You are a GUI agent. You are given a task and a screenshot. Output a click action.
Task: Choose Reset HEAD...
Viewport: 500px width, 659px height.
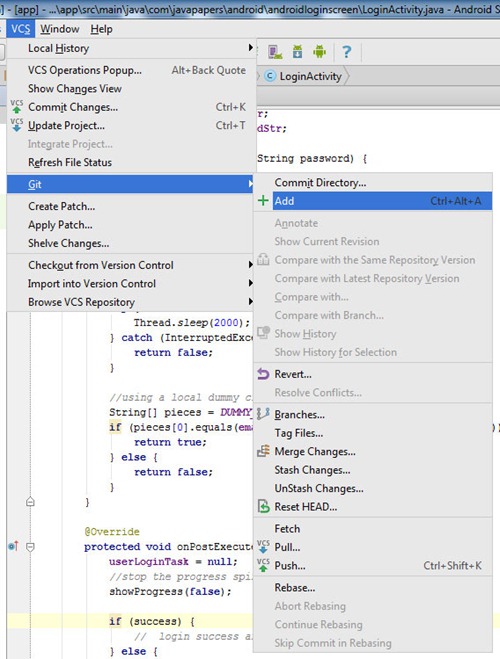(373, 507)
